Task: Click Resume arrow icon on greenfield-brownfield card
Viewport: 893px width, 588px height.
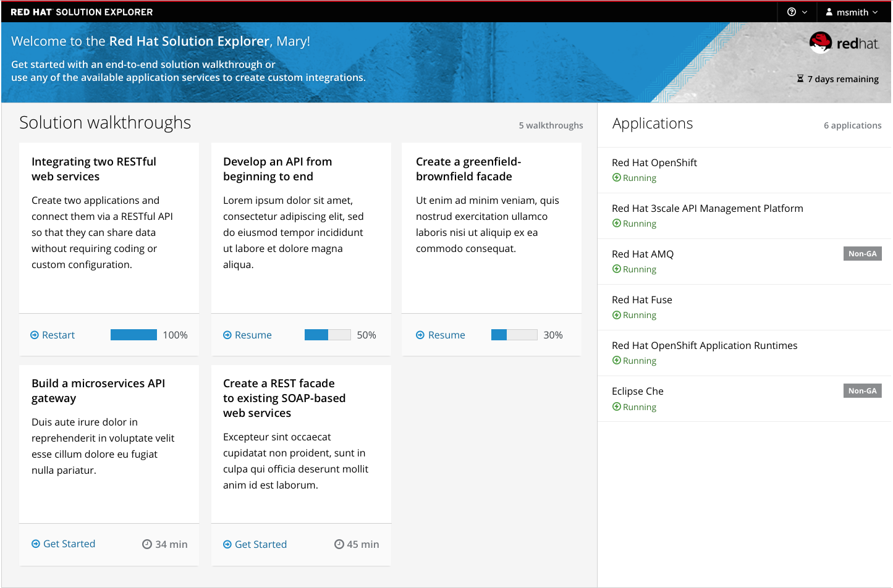Action: pyautogui.click(x=420, y=335)
